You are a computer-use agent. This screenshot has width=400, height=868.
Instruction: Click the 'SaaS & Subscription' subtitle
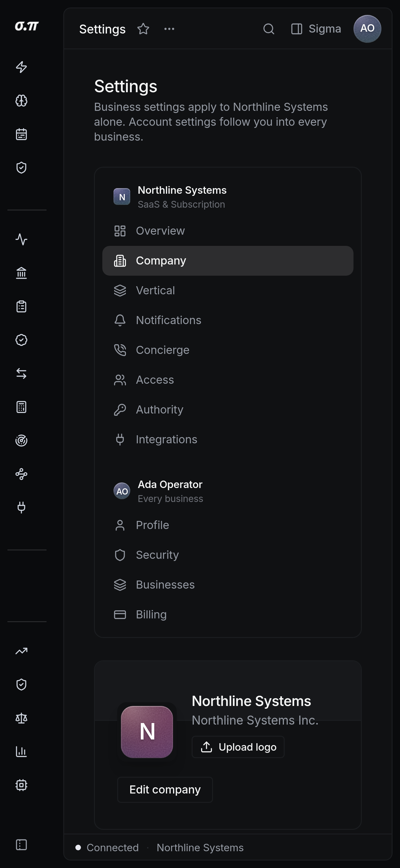[181, 205]
